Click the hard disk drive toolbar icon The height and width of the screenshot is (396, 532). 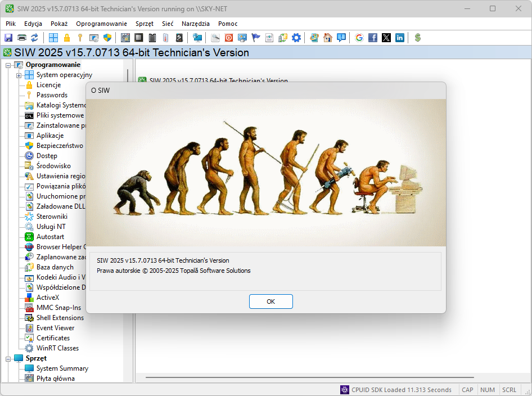click(x=179, y=38)
